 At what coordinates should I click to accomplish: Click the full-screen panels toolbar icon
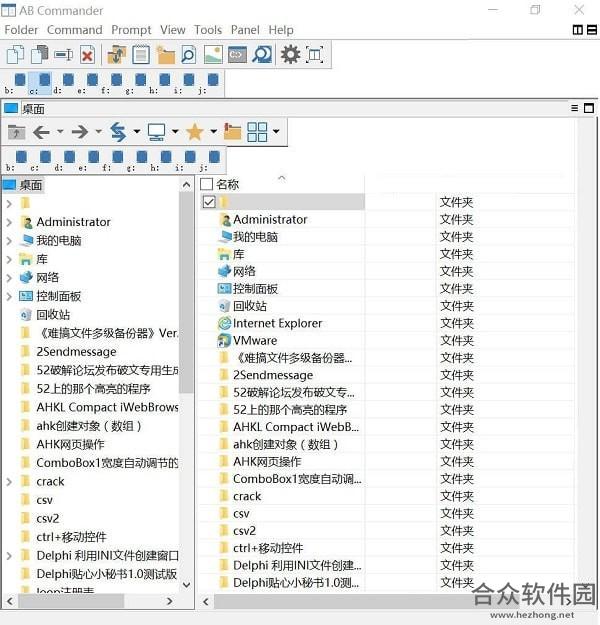(315, 55)
